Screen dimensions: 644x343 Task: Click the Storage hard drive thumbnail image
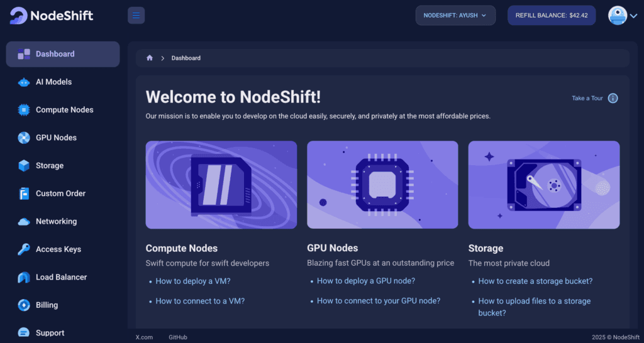point(543,185)
